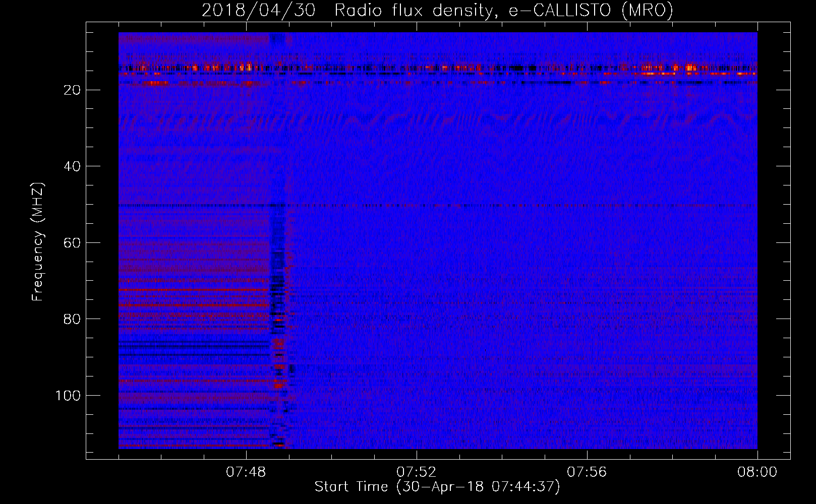Click the Start Time axis label
Screen dimensions: 816x504
tap(437, 487)
